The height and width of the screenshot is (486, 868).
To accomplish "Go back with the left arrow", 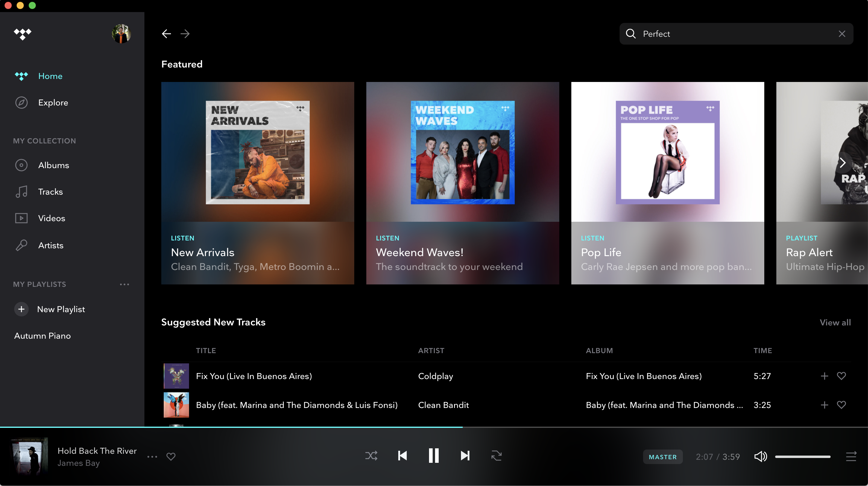I will [x=166, y=34].
